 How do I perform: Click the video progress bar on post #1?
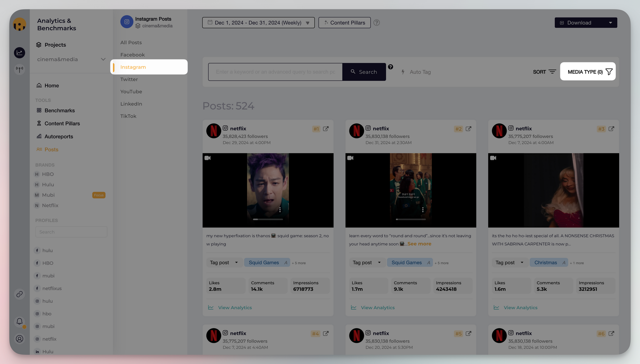point(268,219)
